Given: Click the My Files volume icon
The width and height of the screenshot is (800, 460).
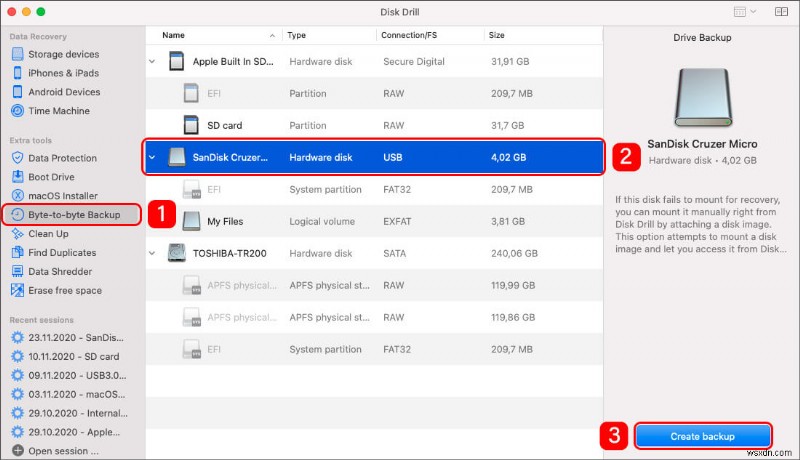Looking at the screenshot, I should 191,221.
